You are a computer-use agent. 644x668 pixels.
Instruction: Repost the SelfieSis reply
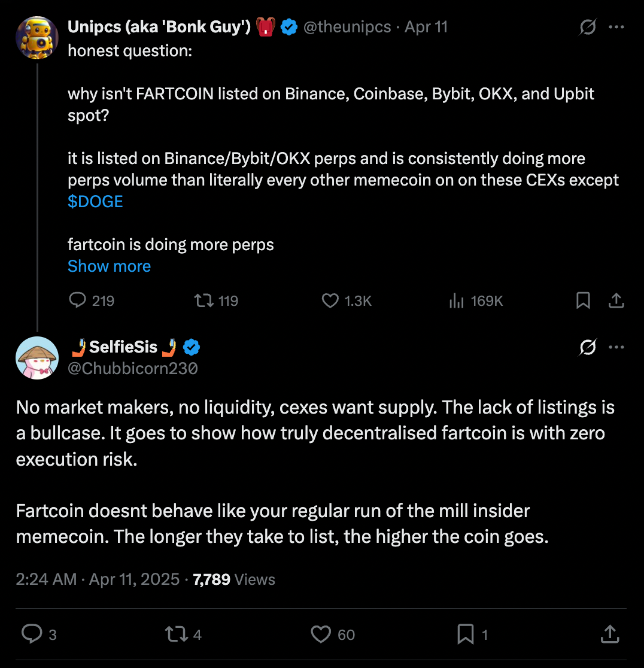point(177,634)
